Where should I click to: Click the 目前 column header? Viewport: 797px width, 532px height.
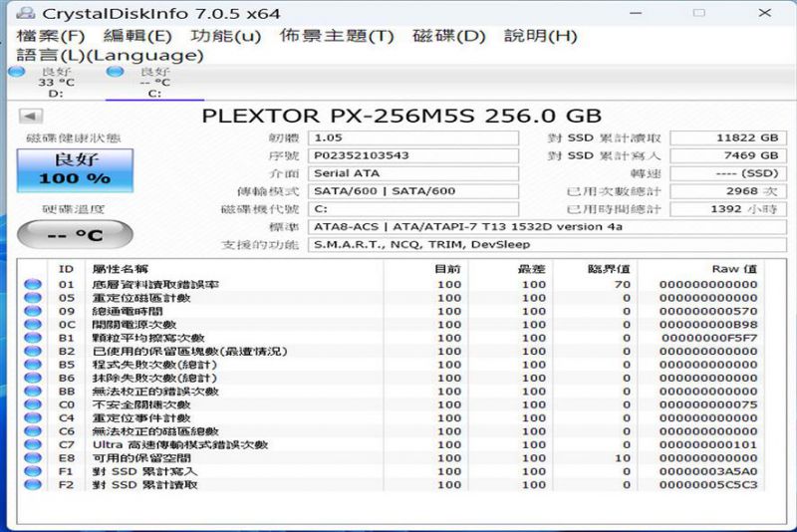pos(426,269)
